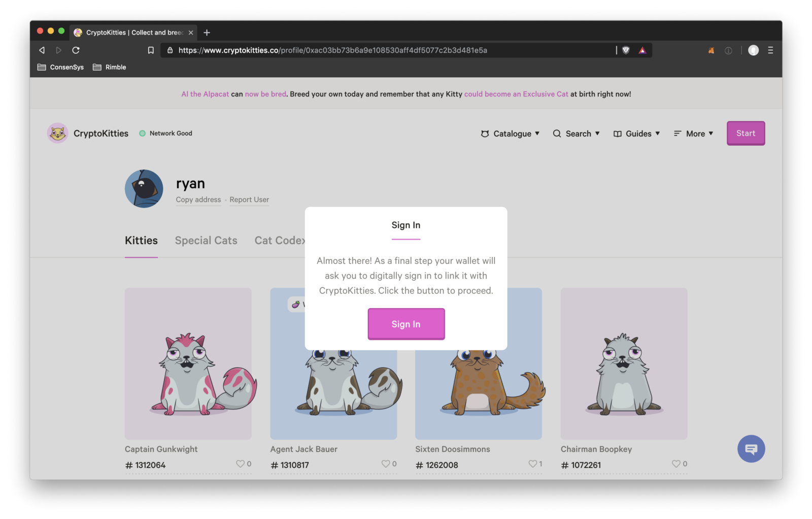Open the browser hamburger menu
Image resolution: width=812 pixels, height=519 pixels.
coord(770,50)
